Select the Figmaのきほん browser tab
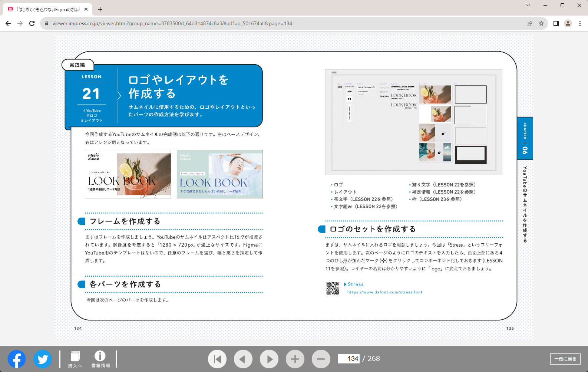This screenshot has width=588, height=372. pyautogui.click(x=47, y=9)
